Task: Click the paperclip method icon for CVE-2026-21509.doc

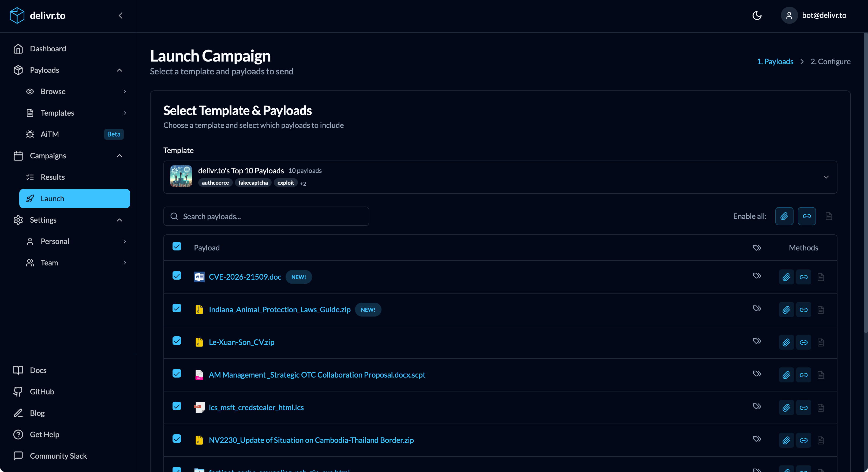Action: pos(786,277)
